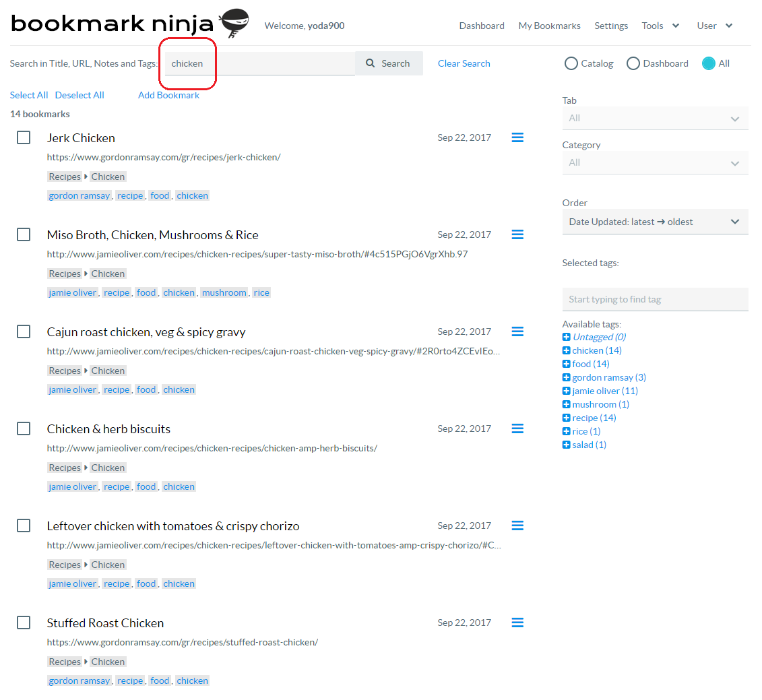Expand the Category dropdown
This screenshot has height=700, width=762.
655,162
